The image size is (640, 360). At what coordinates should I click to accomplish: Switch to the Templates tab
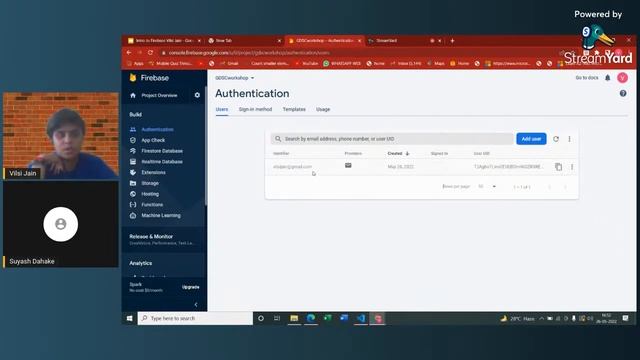tap(294, 109)
